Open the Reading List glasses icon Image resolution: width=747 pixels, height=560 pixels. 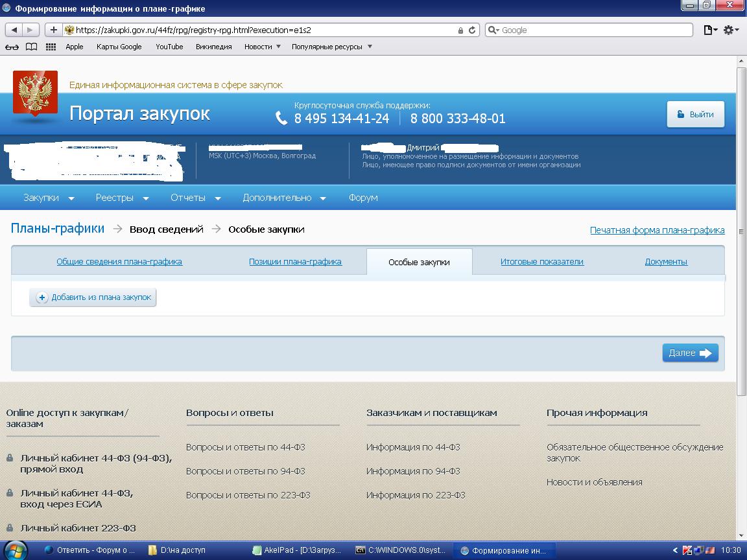pos(12,47)
